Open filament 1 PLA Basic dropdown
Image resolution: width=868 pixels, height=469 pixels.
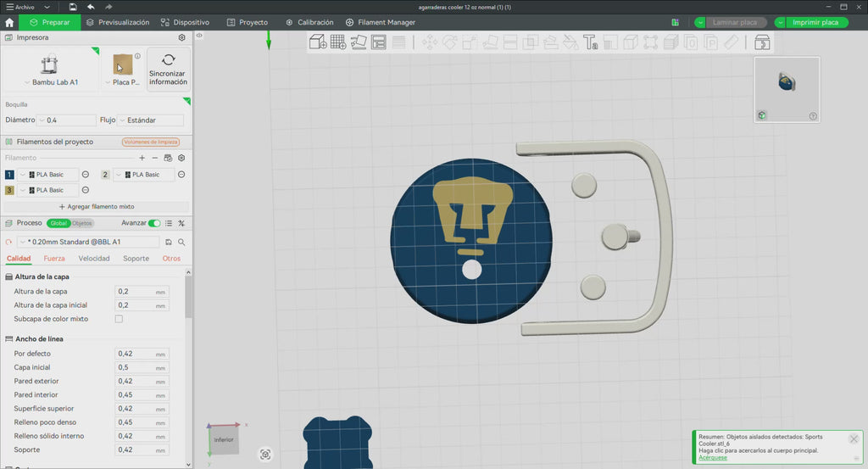[x=48, y=175]
